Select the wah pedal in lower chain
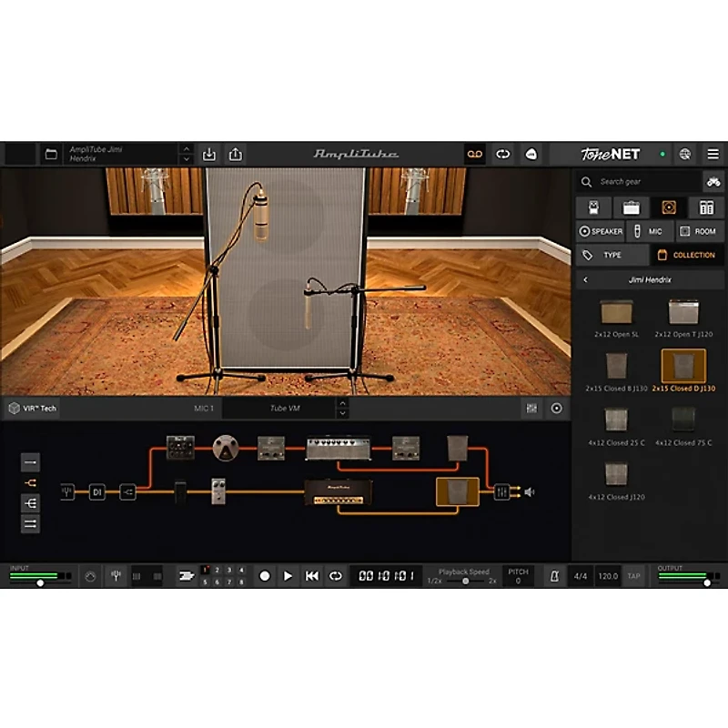 (180, 491)
